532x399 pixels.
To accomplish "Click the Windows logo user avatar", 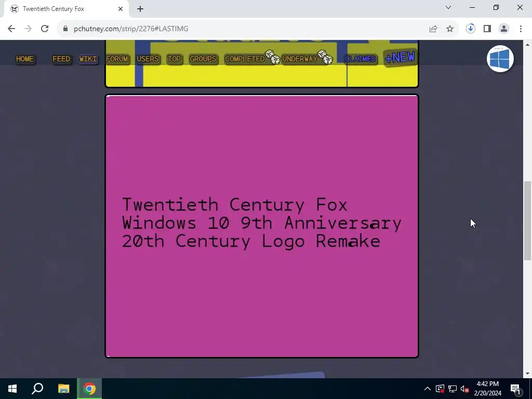I will click(500, 59).
